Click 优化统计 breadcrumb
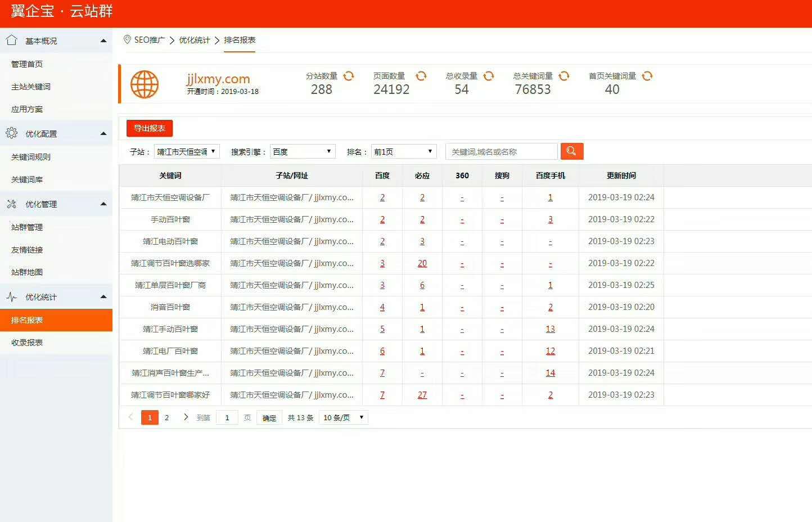Image resolution: width=812 pixels, height=522 pixels. 195,40
